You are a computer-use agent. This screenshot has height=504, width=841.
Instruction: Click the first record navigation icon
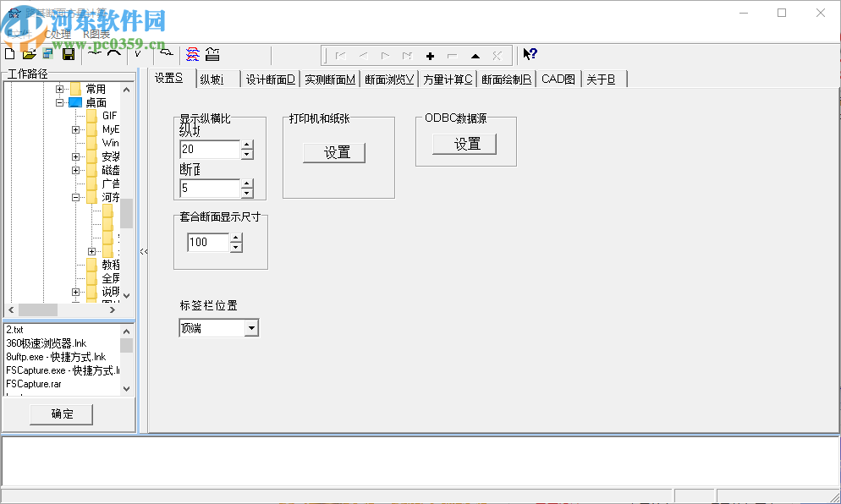[339, 54]
